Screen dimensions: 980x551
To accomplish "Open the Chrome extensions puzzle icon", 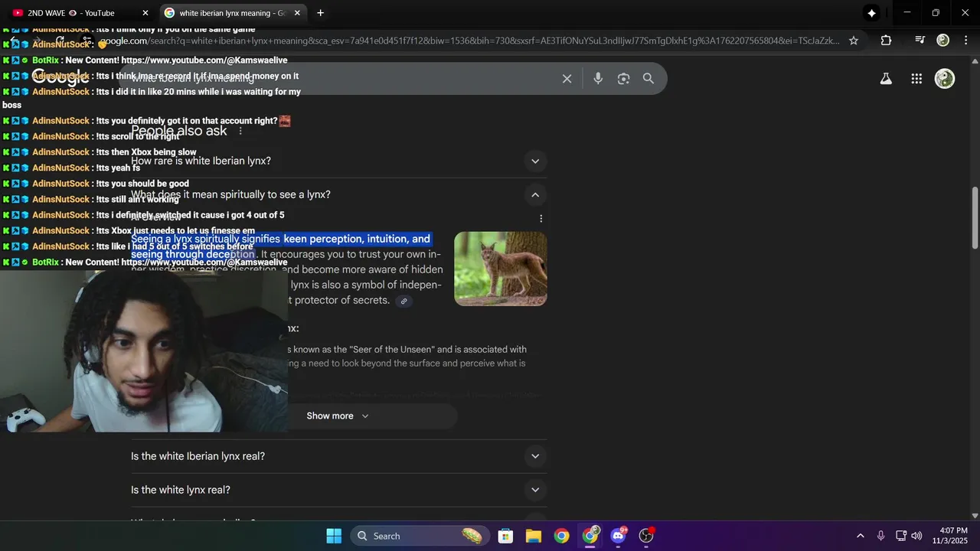I will (x=886, y=41).
